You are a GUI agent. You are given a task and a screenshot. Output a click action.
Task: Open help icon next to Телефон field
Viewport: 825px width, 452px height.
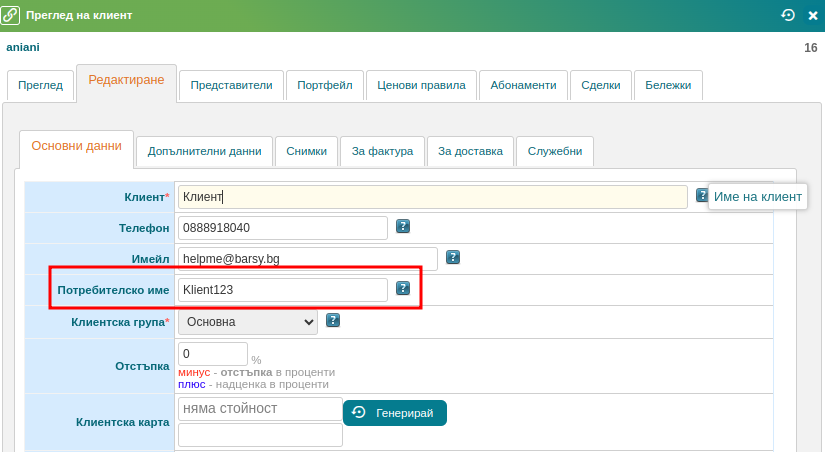[x=403, y=226]
